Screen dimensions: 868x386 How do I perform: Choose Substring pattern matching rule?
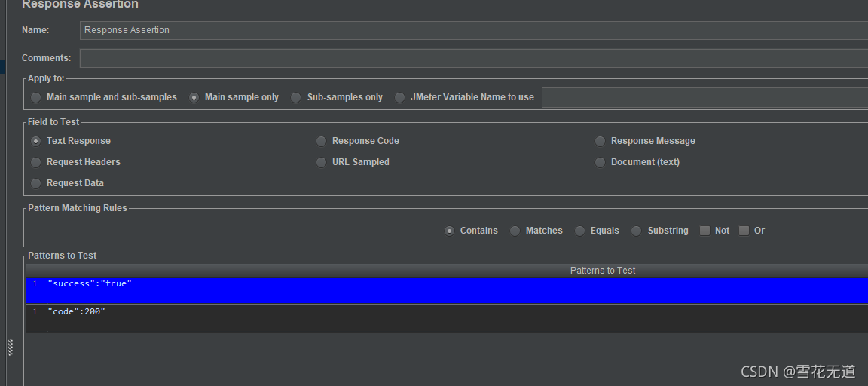click(637, 231)
